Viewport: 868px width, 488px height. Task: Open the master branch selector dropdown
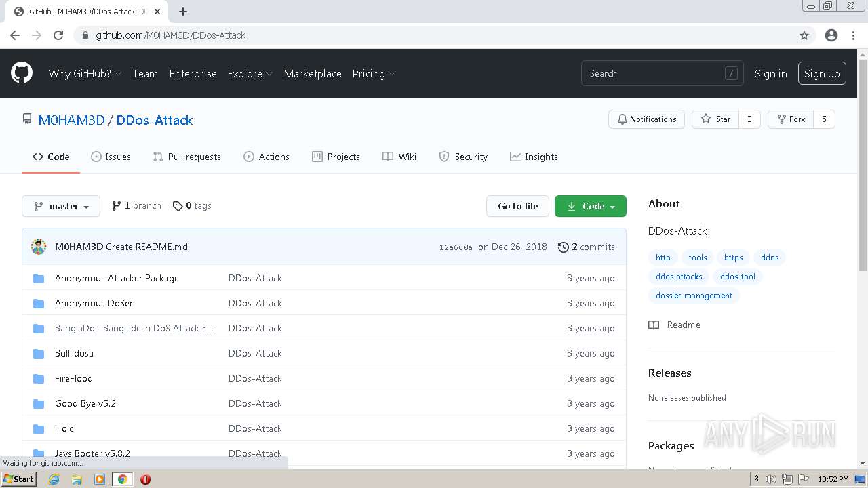[61, 206]
